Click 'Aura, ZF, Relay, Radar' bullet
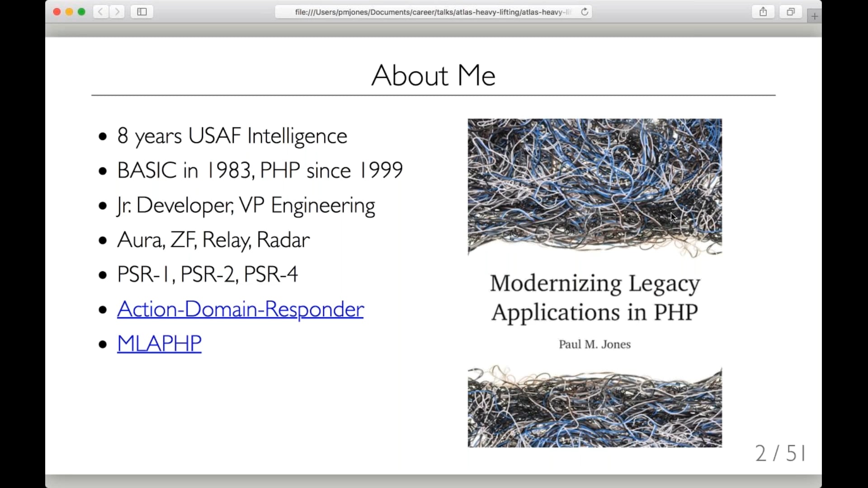 coord(213,240)
